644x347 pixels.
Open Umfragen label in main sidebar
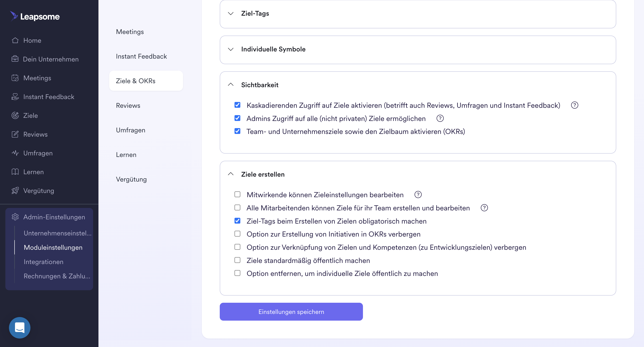pyautogui.click(x=38, y=153)
